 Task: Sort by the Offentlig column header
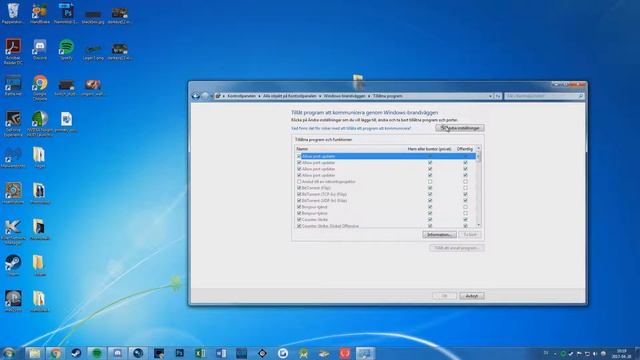tap(464, 149)
